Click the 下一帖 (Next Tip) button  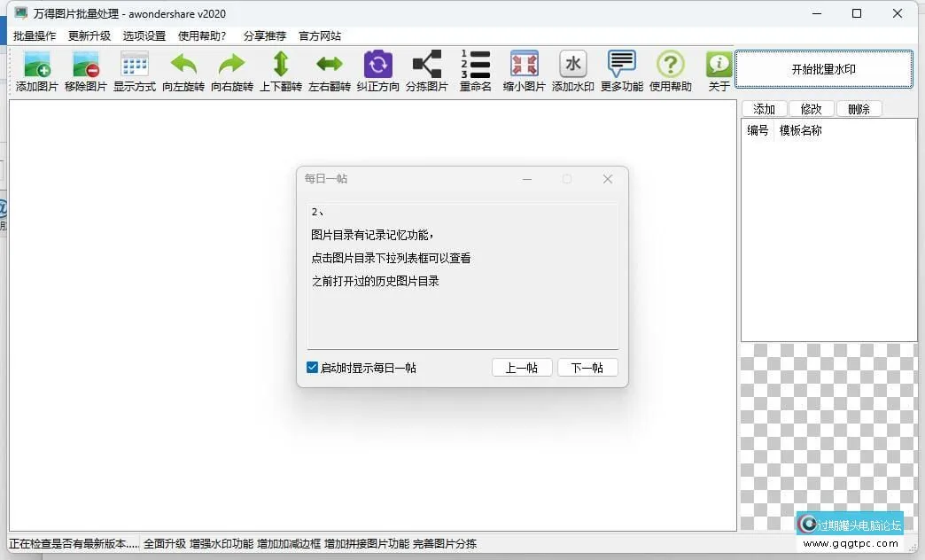tap(587, 367)
